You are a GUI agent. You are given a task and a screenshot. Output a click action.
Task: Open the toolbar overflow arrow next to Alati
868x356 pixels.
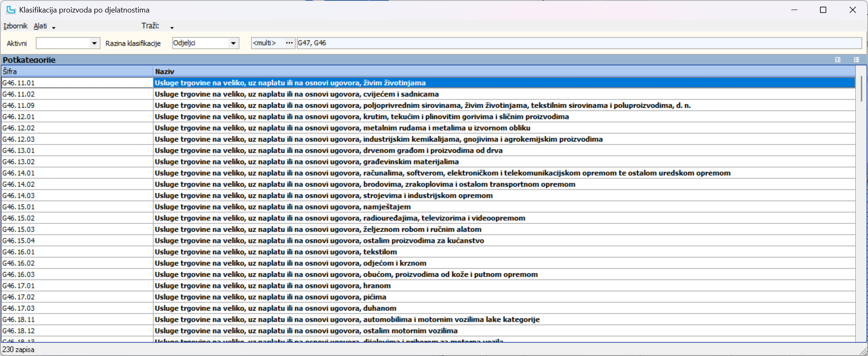click(x=54, y=28)
